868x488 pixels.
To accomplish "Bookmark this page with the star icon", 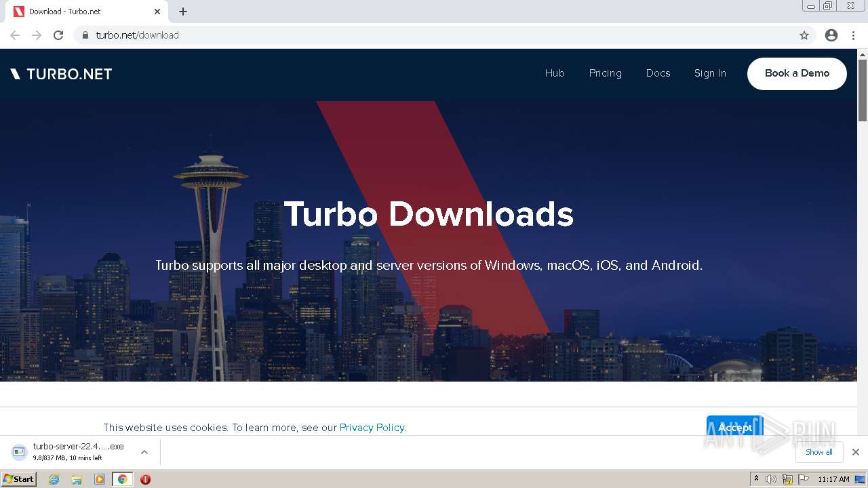I will click(804, 35).
